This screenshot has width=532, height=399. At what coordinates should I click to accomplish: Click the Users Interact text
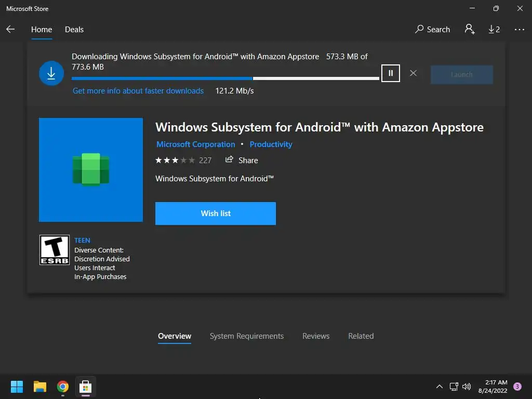point(95,268)
